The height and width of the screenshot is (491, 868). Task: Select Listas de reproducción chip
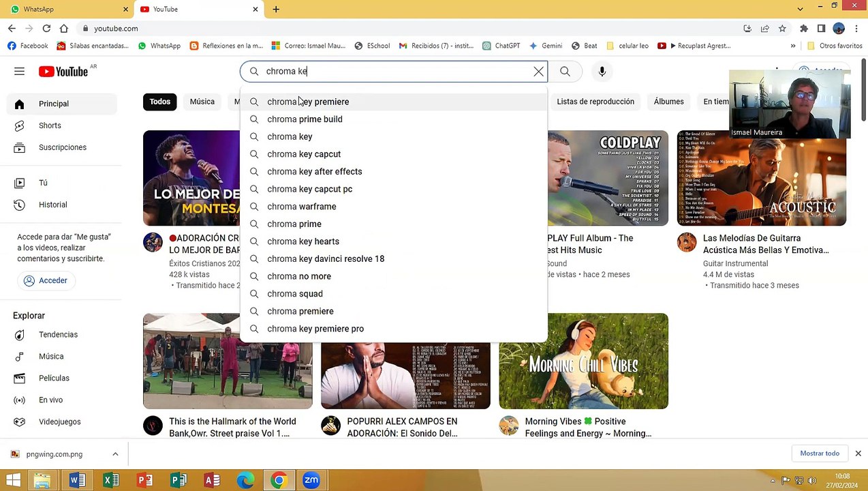point(595,102)
